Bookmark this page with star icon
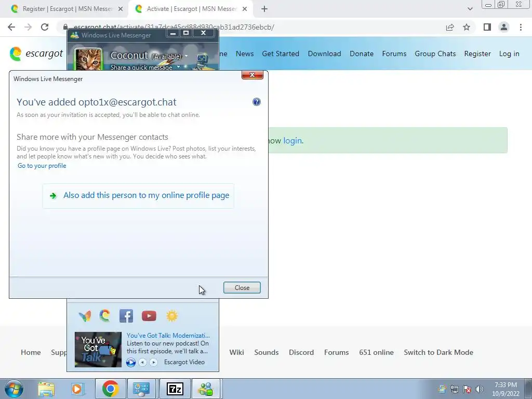Viewport: 532px width, 399px height. pyautogui.click(x=467, y=27)
